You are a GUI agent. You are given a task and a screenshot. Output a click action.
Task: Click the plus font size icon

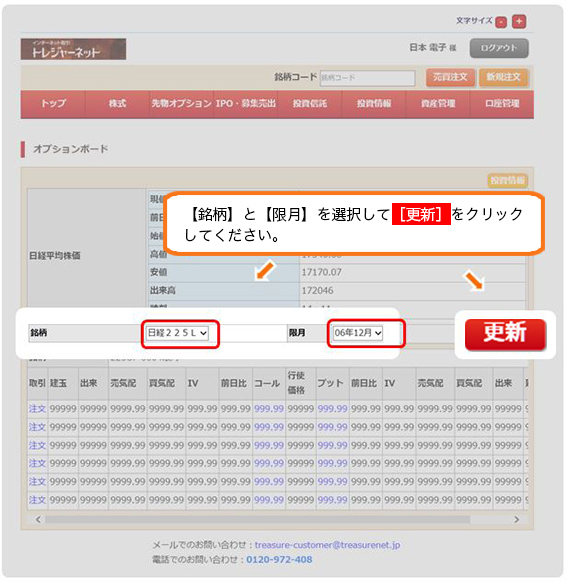click(519, 22)
